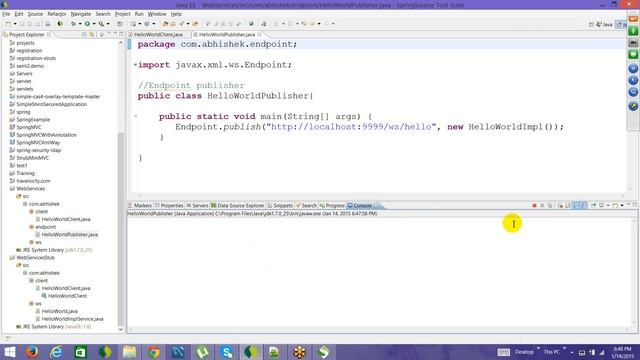Image resolution: width=640 pixels, height=360 pixels.
Task: Open the Window menu
Action: [157, 14]
